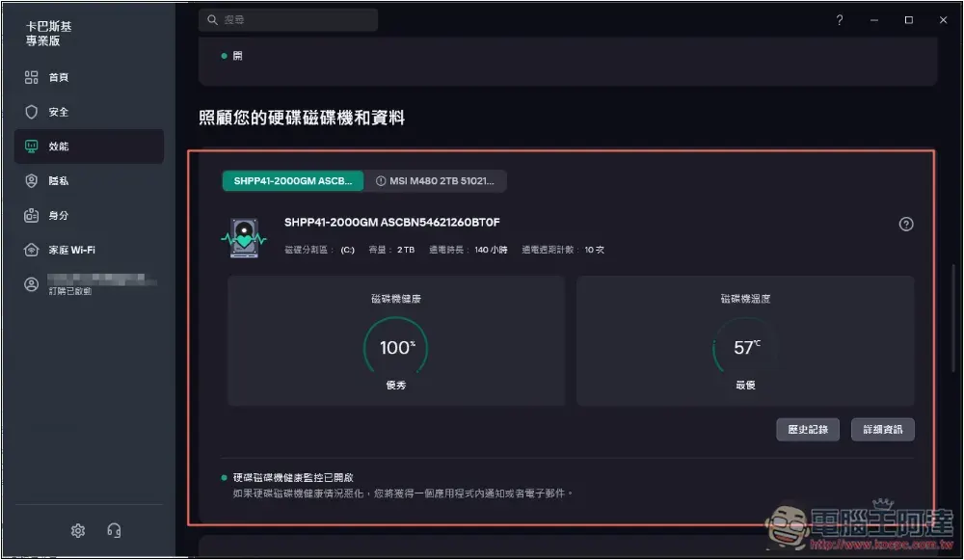Click the hard drive health heart icon
Image resolution: width=964 pixels, height=560 pixels.
[243, 237]
